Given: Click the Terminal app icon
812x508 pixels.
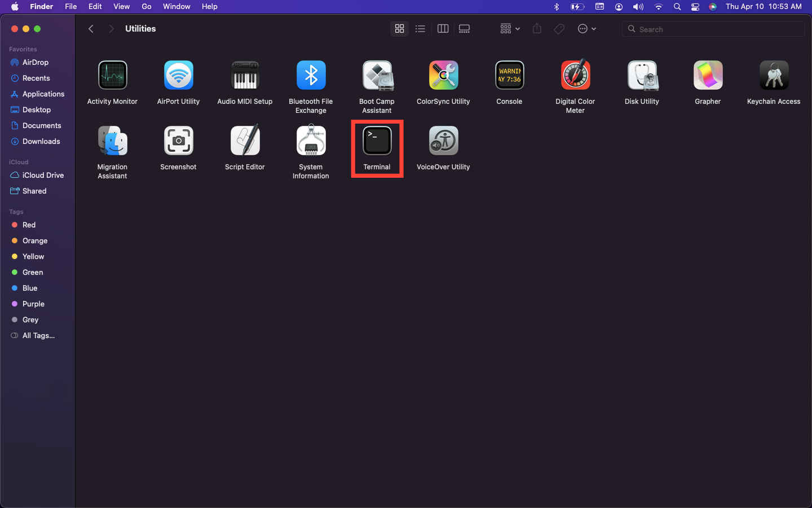Looking at the screenshot, I should (x=377, y=141).
